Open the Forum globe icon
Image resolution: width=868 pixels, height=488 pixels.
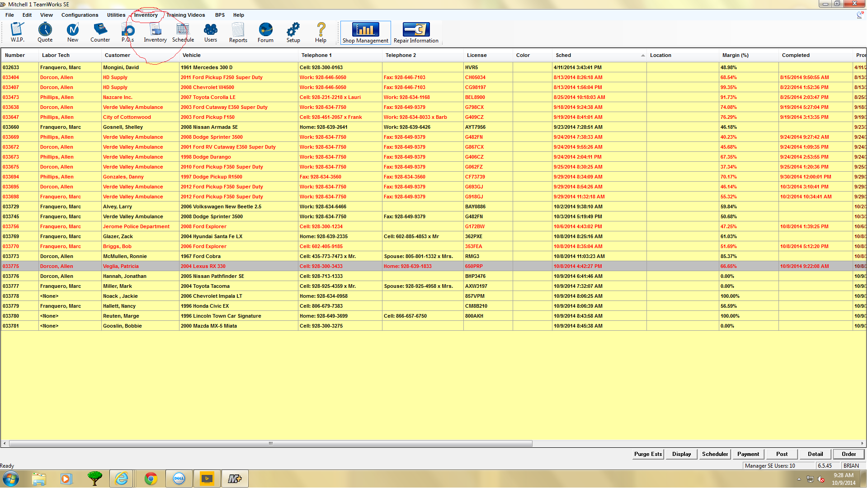pyautogui.click(x=266, y=33)
